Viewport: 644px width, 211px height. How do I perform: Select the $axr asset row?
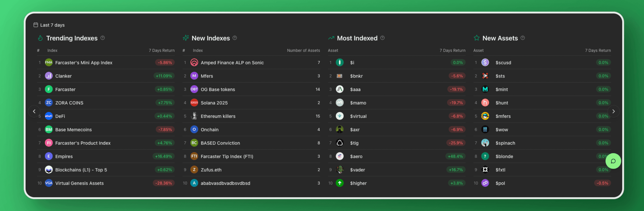click(x=397, y=129)
